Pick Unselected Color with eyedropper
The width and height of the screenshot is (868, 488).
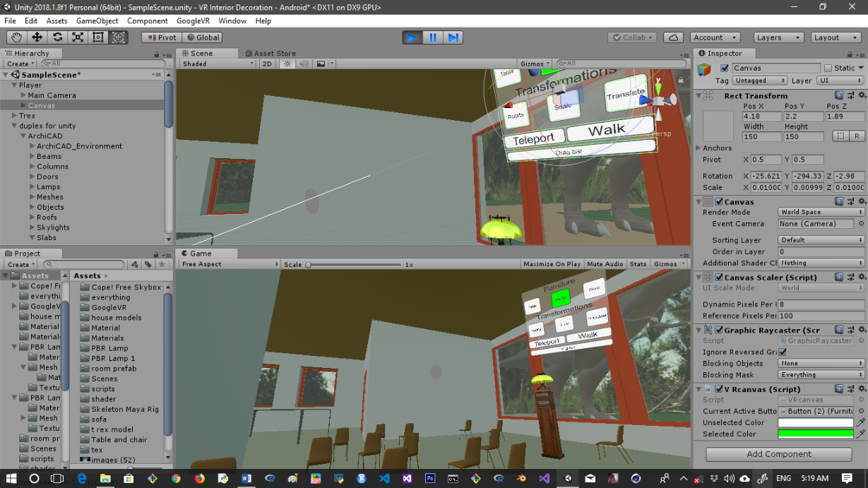[x=861, y=422]
